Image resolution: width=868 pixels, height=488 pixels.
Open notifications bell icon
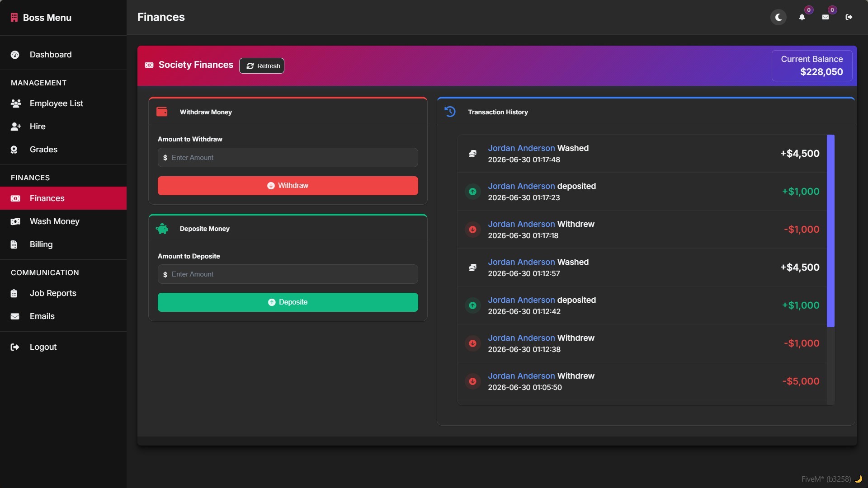802,17
